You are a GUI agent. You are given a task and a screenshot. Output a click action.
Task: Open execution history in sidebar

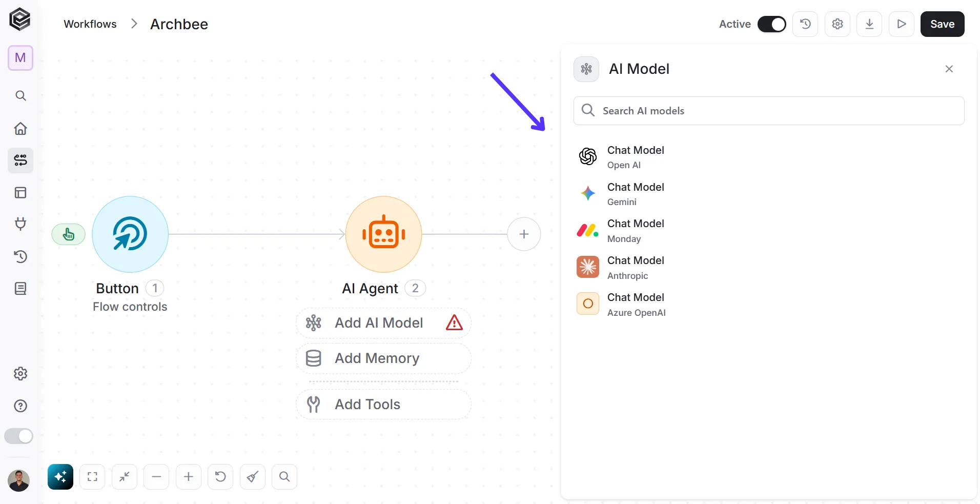pyautogui.click(x=21, y=256)
